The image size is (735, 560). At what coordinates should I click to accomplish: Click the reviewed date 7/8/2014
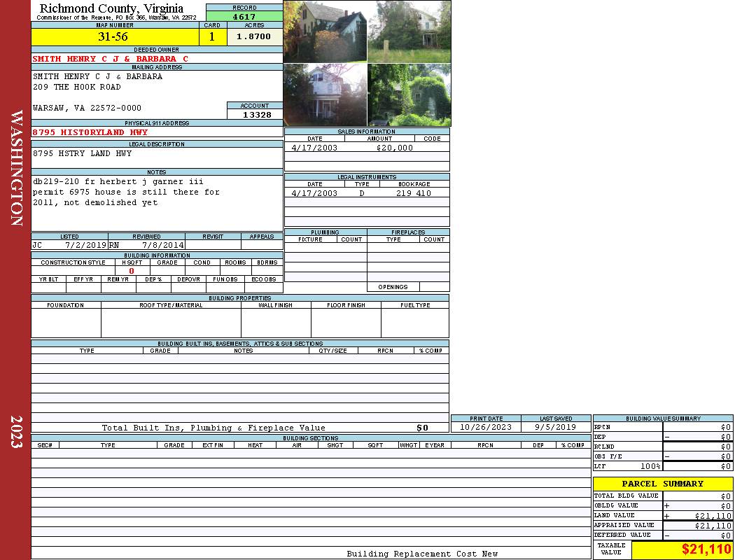point(162,246)
